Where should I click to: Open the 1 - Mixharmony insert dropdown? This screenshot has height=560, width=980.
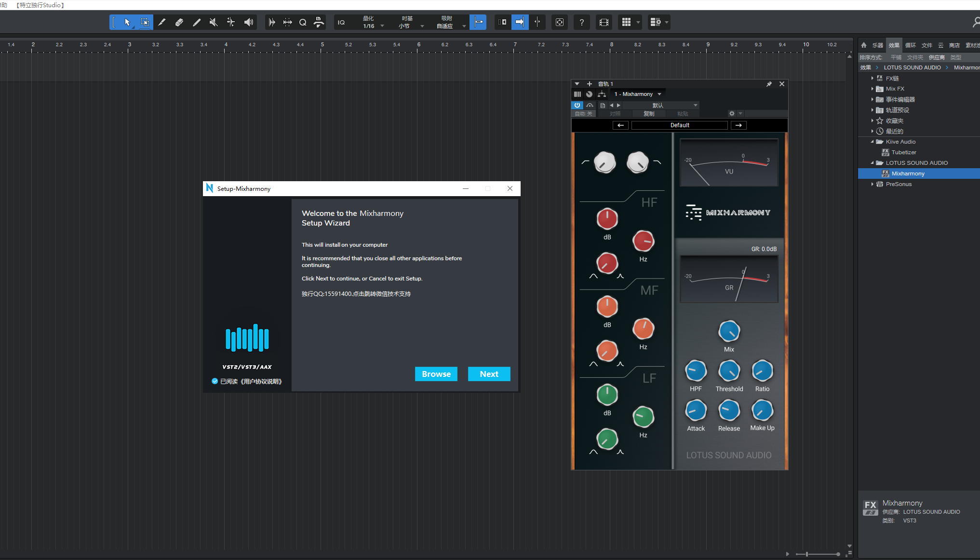click(638, 94)
